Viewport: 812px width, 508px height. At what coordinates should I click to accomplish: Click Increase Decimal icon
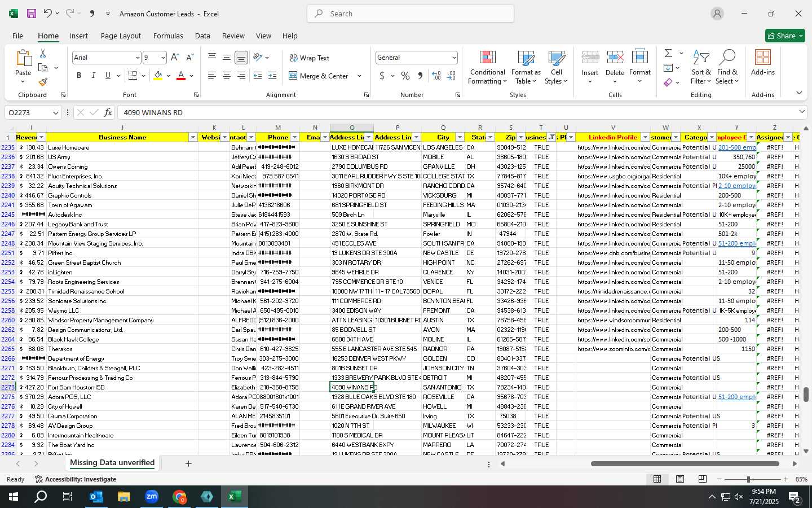pos(436,76)
